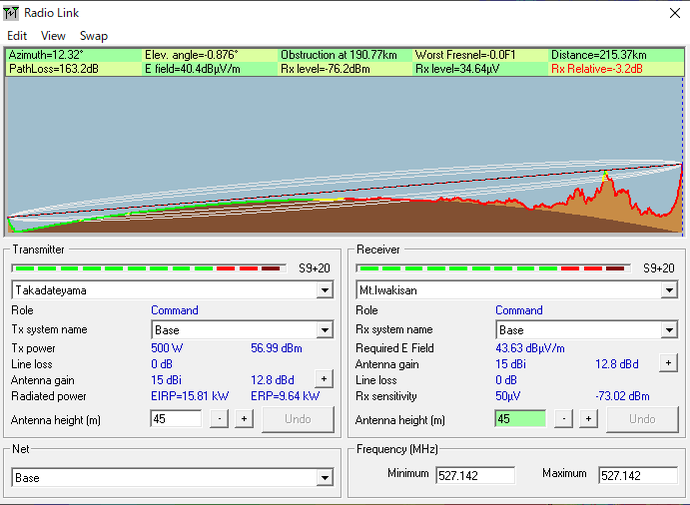Click the receiver Role value Command

[519, 310]
